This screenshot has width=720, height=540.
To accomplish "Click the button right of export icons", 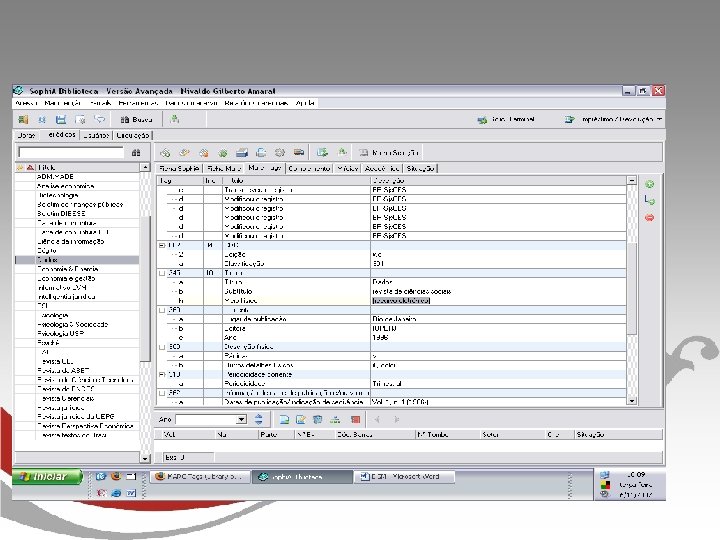I will pyautogui.click(x=389, y=152).
